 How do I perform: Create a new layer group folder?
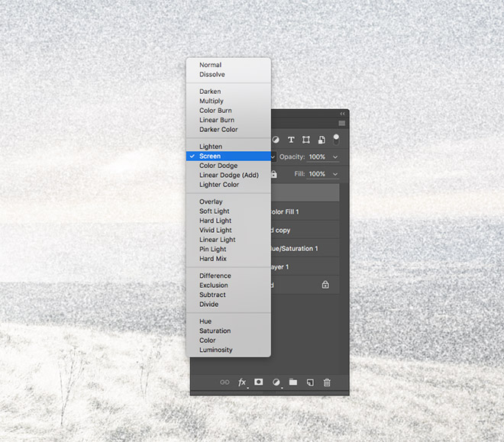(x=293, y=382)
